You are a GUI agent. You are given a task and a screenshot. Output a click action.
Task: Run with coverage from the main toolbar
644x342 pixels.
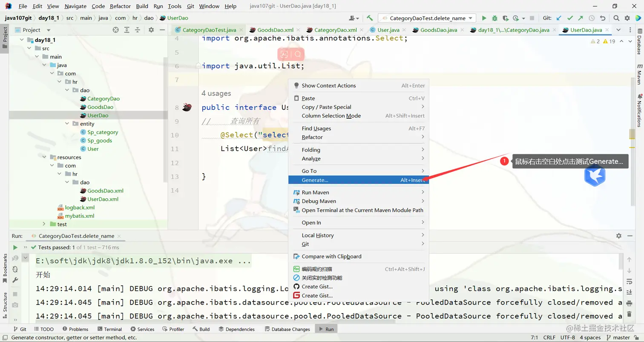point(505,18)
